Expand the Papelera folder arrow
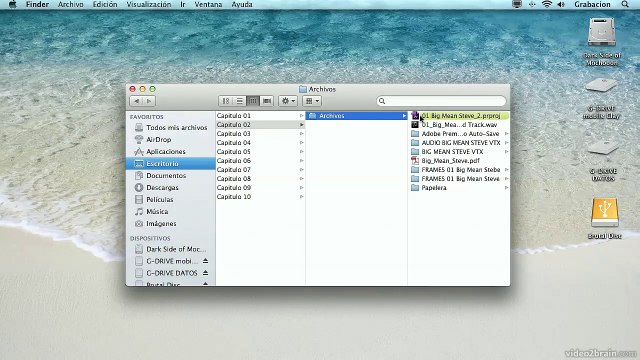The height and width of the screenshot is (360, 640). 506,188
